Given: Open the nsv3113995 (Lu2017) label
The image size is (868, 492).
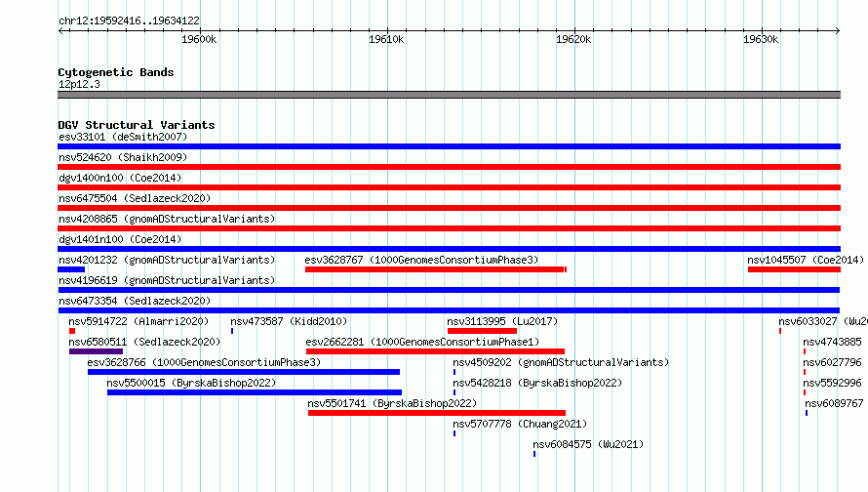Looking at the screenshot, I should (x=502, y=321).
